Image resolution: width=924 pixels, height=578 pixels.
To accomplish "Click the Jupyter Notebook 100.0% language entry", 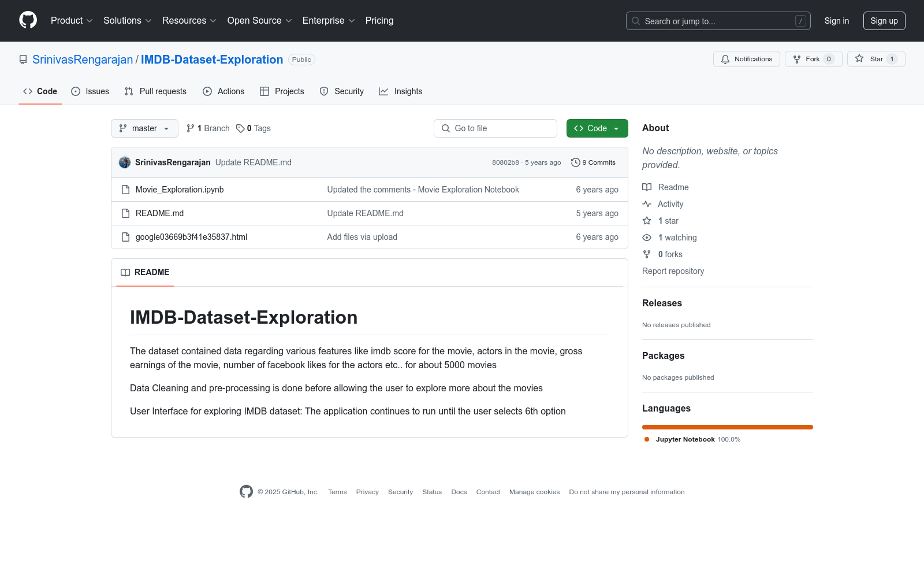I will [x=692, y=439].
